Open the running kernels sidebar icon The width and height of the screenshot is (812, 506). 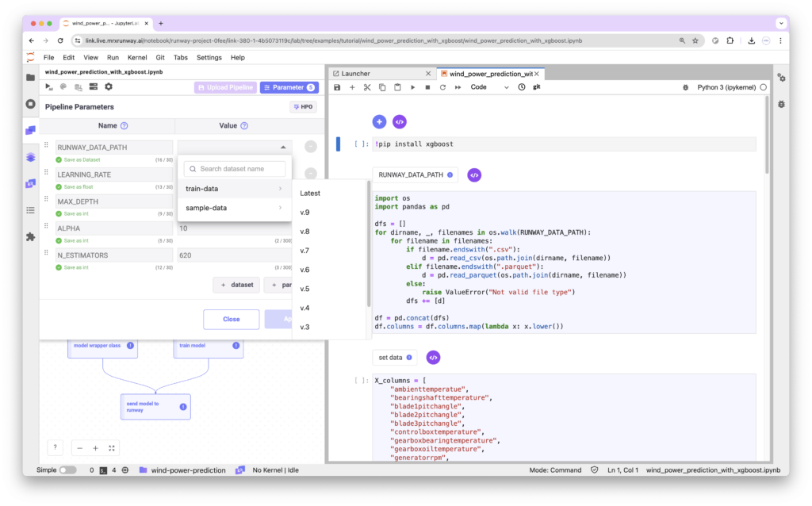click(31, 104)
